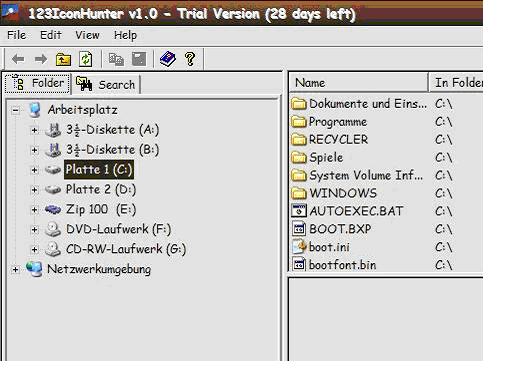Click the AUTOEXEC.BAT file icon
This screenshot has height=384, width=512.
coord(299,211)
